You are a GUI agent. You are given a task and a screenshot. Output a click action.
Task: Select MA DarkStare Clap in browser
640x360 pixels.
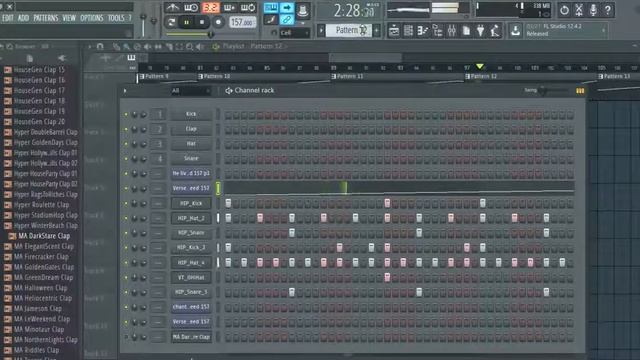click(44, 236)
